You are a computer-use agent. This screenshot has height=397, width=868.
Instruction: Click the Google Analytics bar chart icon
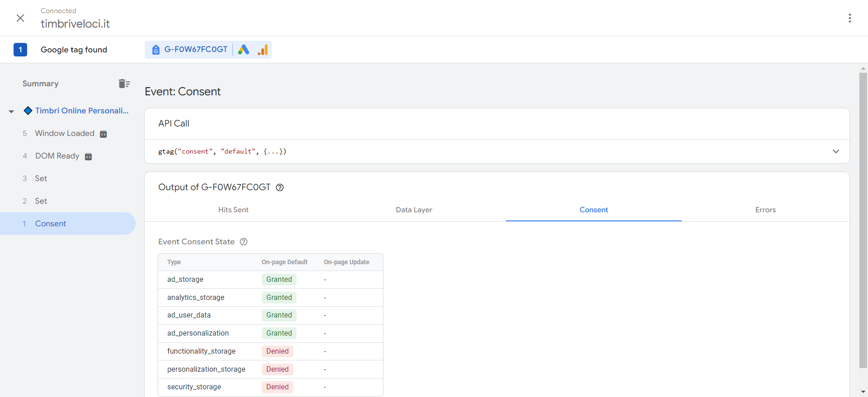(263, 50)
